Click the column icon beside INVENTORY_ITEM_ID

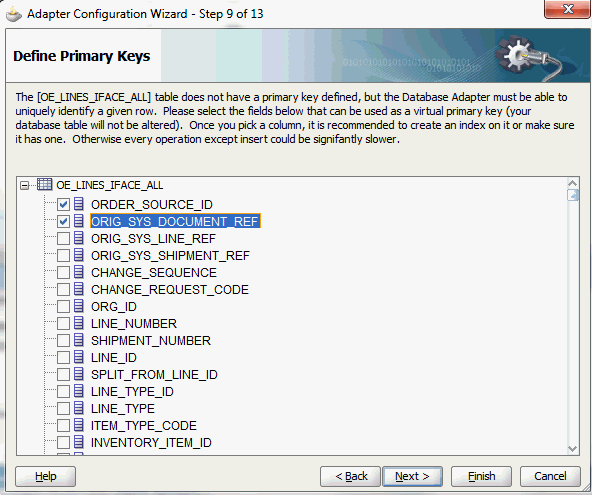79,442
